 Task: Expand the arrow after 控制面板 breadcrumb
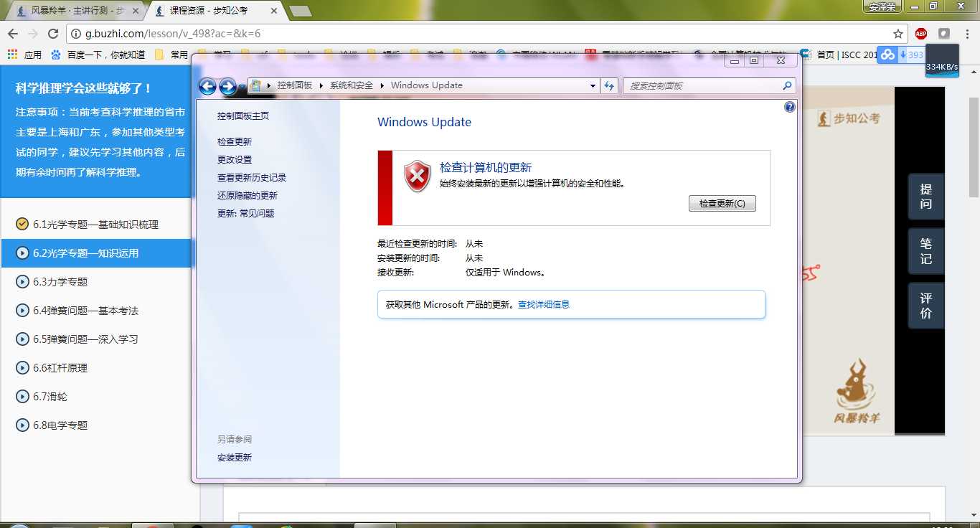tap(321, 85)
